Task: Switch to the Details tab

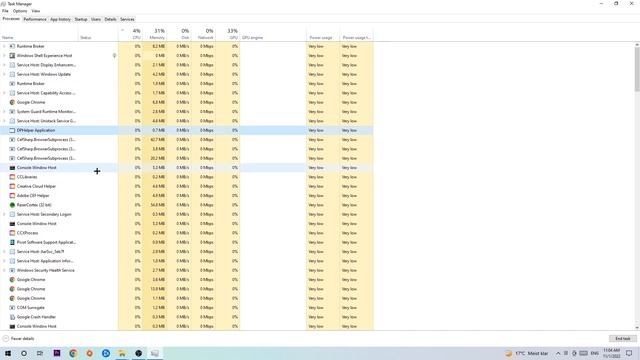Action: pyautogui.click(x=110, y=19)
